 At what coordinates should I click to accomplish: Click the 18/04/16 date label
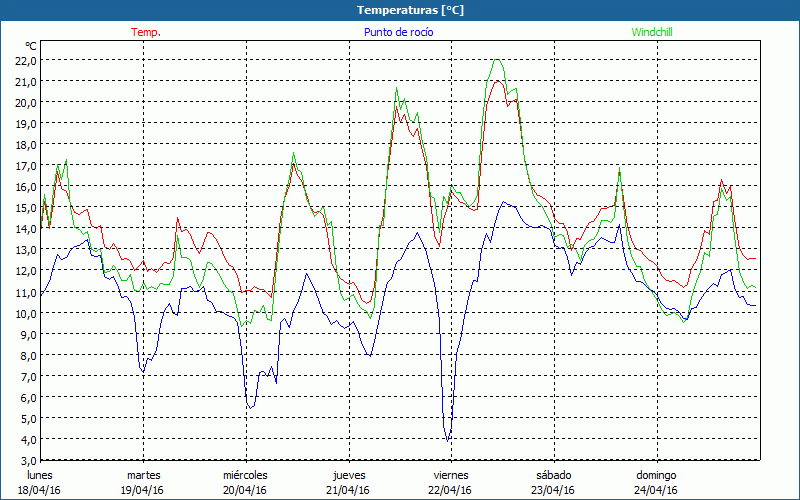pyautogui.click(x=41, y=490)
